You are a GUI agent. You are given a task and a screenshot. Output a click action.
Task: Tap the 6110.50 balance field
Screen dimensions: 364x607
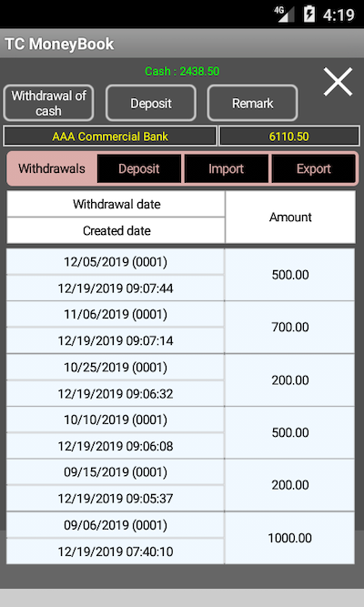288,137
